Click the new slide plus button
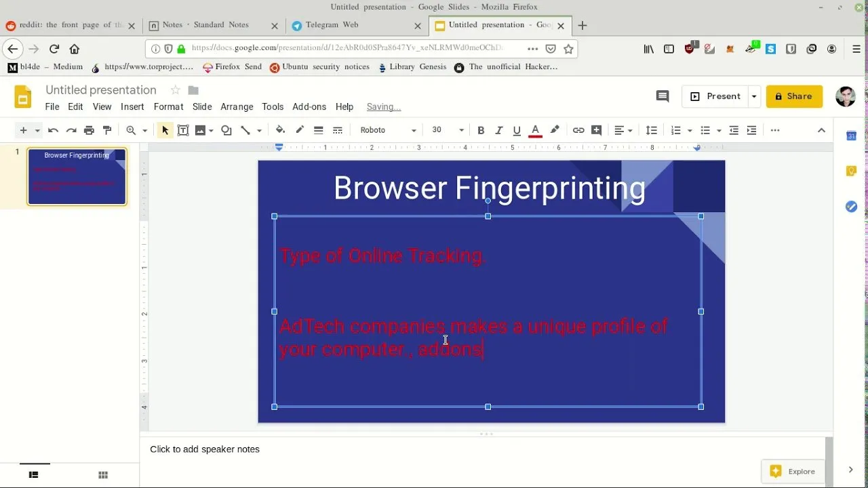The image size is (868, 488). [23, 130]
